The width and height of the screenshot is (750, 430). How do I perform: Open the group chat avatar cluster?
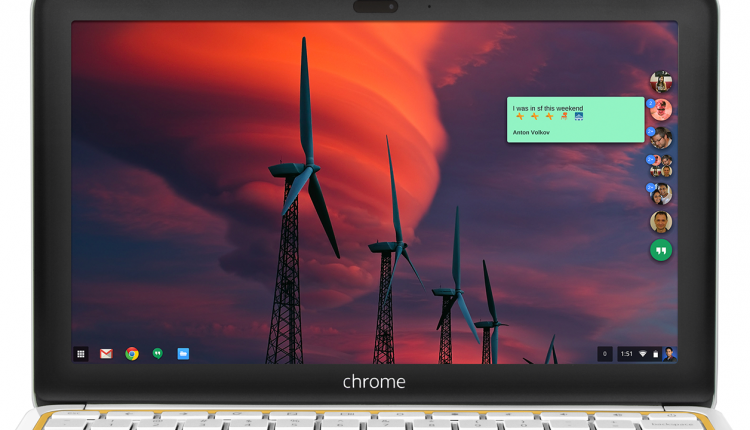pos(660,166)
